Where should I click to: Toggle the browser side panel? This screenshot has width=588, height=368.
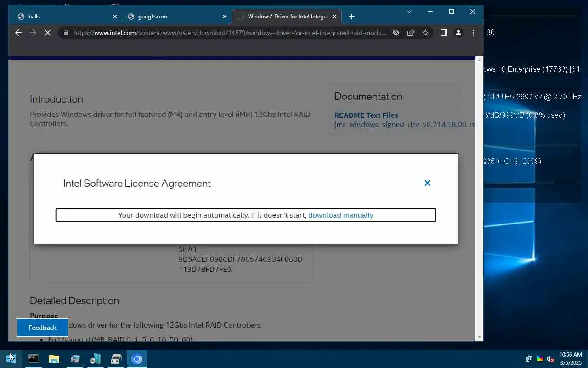pos(443,33)
